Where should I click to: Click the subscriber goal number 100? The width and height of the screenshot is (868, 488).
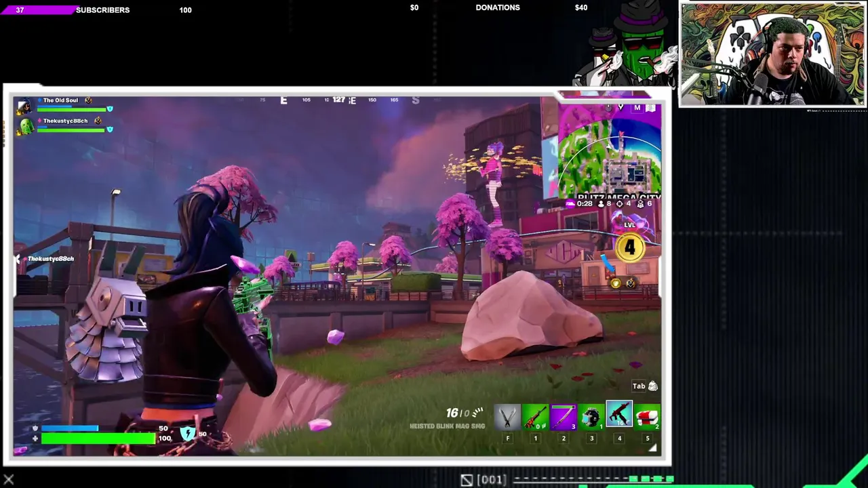(x=185, y=10)
